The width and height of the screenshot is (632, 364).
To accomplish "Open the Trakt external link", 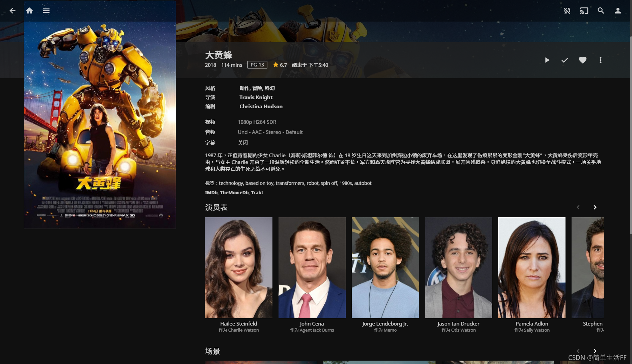I will [257, 192].
